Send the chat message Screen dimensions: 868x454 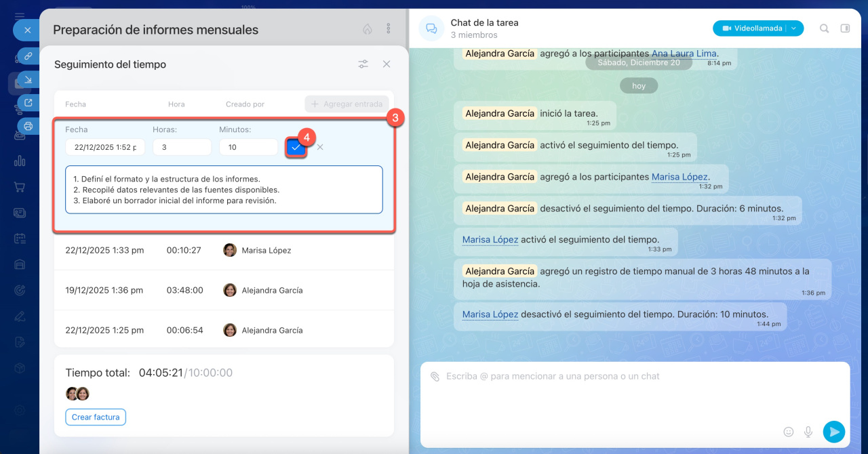[833, 432]
